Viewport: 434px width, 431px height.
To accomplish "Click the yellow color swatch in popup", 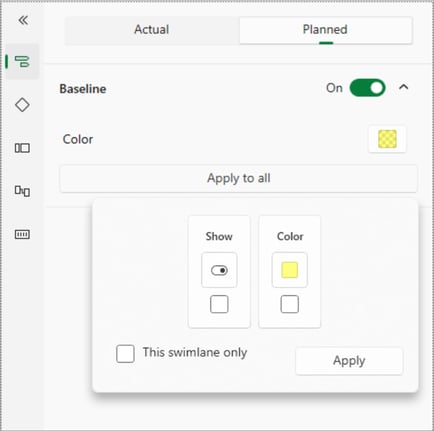I will click(290, 270).
